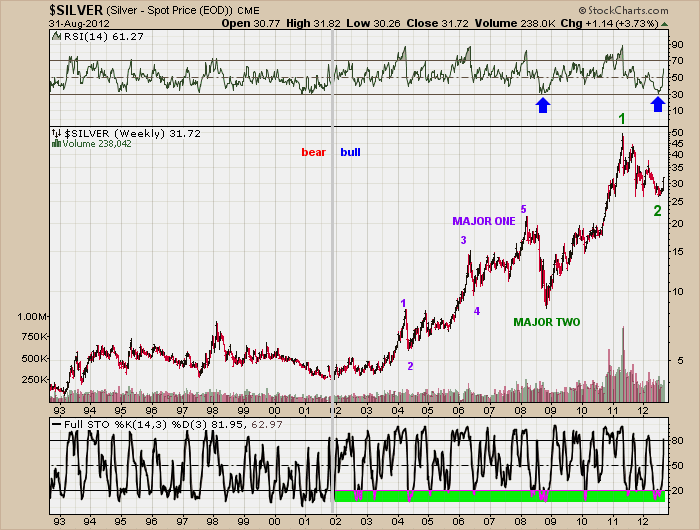
Task: Click the Chg +1.14 (+3.73%) value
Action: point(610,23)
